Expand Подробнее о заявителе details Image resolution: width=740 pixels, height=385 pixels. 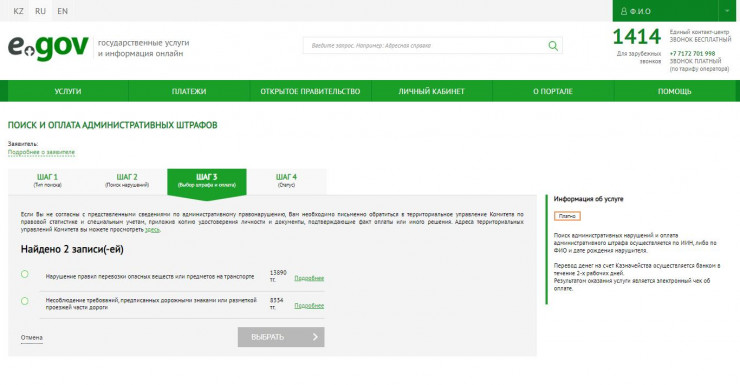(x=42, y=152)
